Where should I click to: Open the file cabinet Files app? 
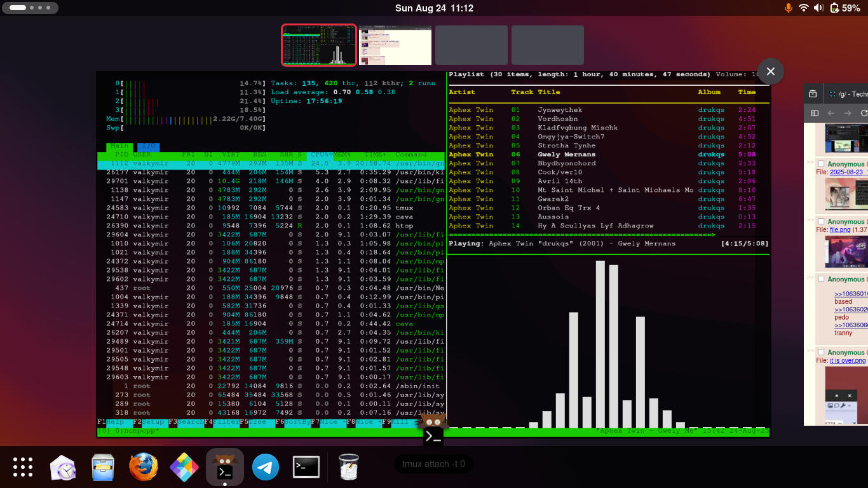[103, 468]
